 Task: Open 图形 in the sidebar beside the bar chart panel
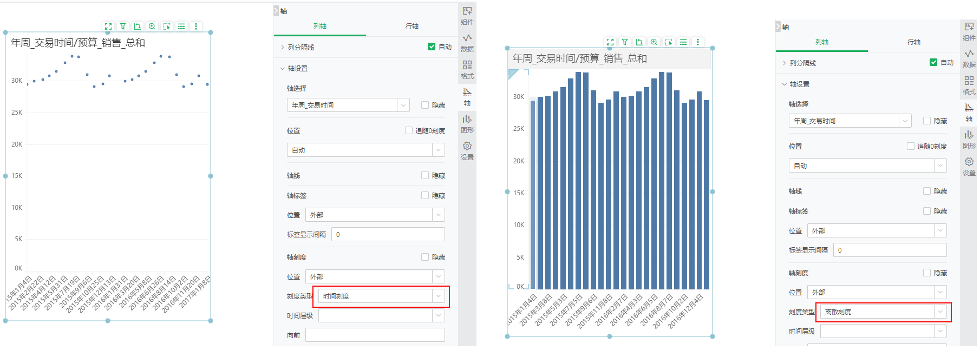(969, 139)
